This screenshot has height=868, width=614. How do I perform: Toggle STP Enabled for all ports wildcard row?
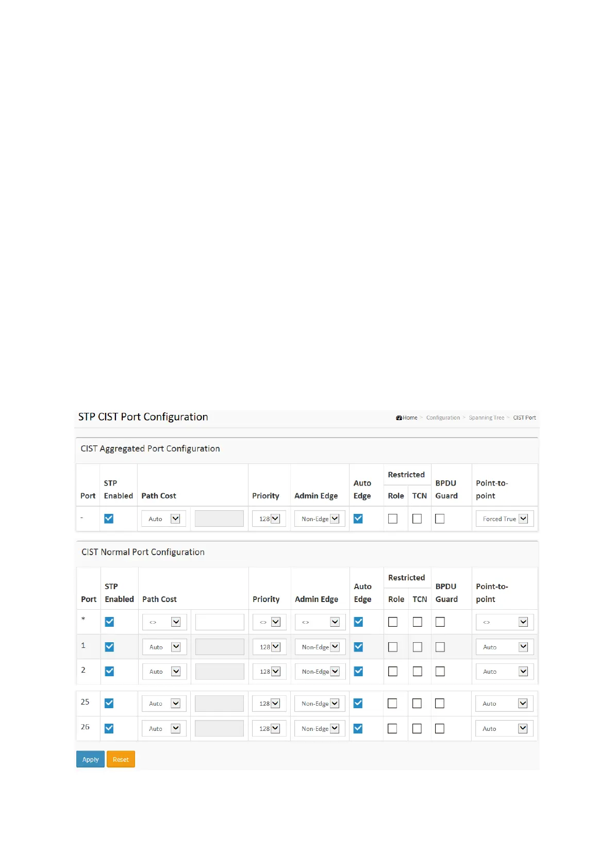(x=109, y=622)
